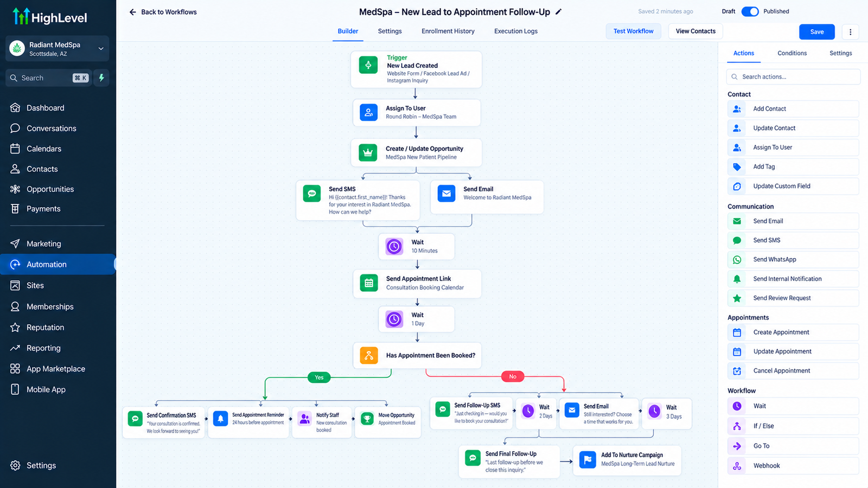Click the lightning bolt quick actions icon

click(x=101, y=78)
